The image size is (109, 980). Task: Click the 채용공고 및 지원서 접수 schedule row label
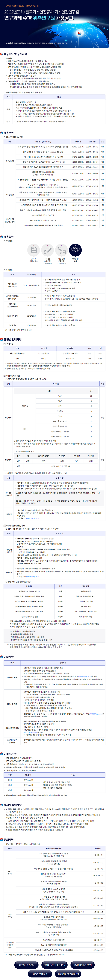[13, 285]
